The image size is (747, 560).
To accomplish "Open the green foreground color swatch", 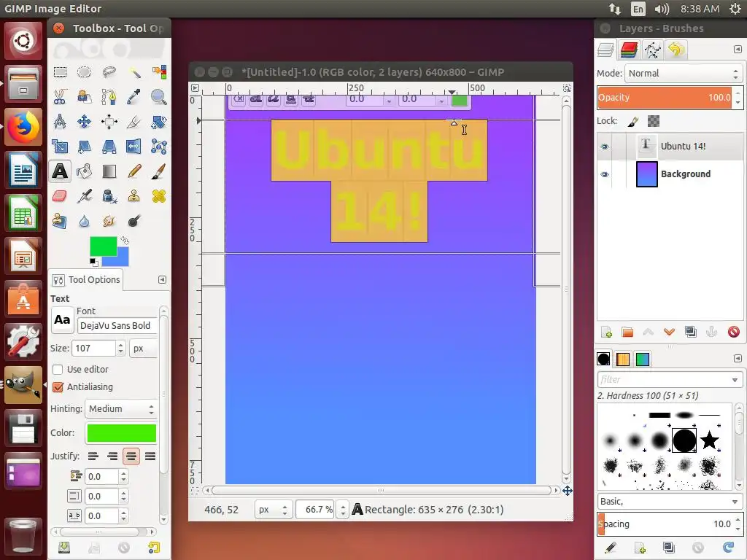I will 104,246.
